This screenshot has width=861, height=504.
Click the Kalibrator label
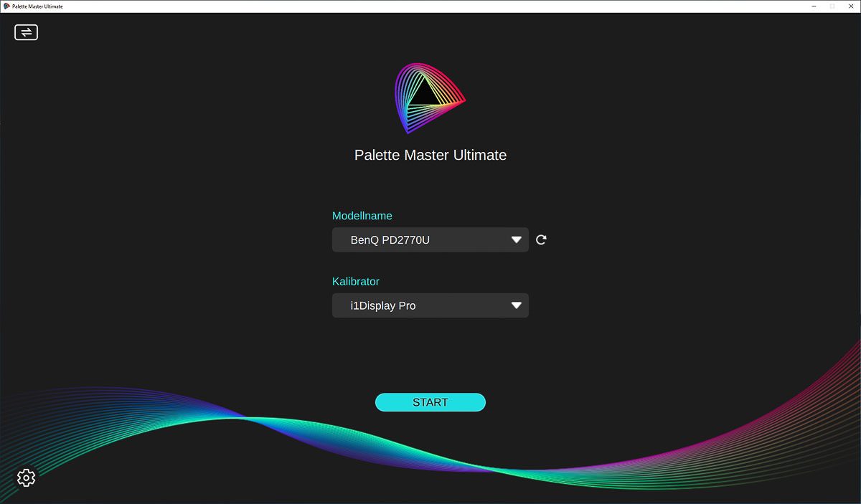pyautogui.click(x=355, y=281)
